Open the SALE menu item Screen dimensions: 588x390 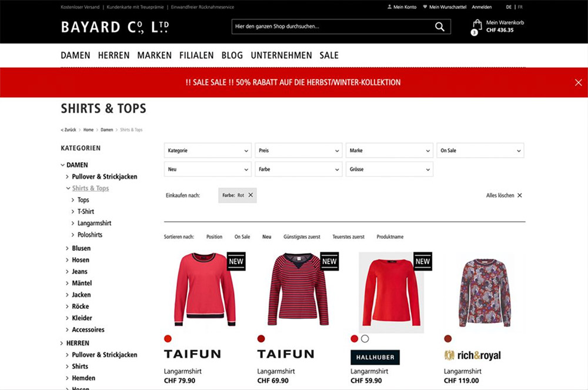point(329,55)
